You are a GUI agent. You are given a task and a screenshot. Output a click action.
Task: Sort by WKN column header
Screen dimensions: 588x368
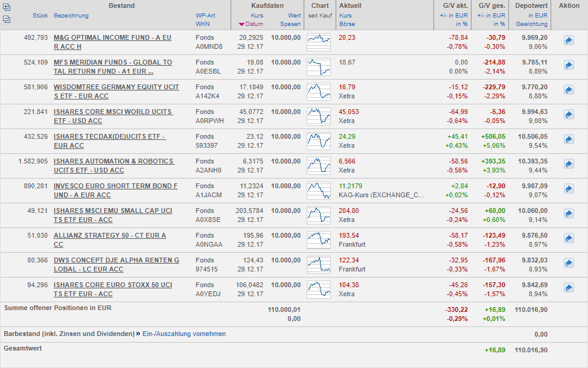[202, 24]
